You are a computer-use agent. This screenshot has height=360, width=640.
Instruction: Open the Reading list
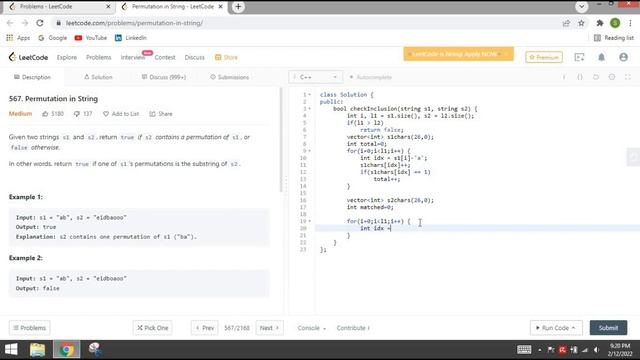614,38
